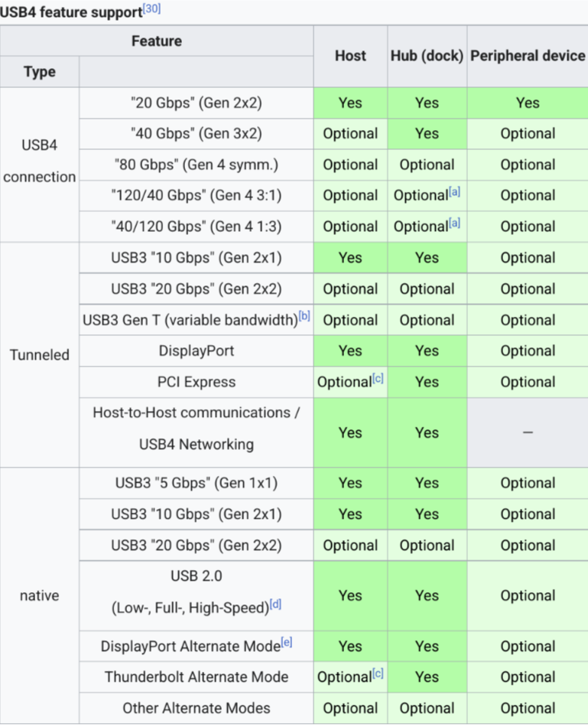Select the native type cell

(x=40, y=596)
